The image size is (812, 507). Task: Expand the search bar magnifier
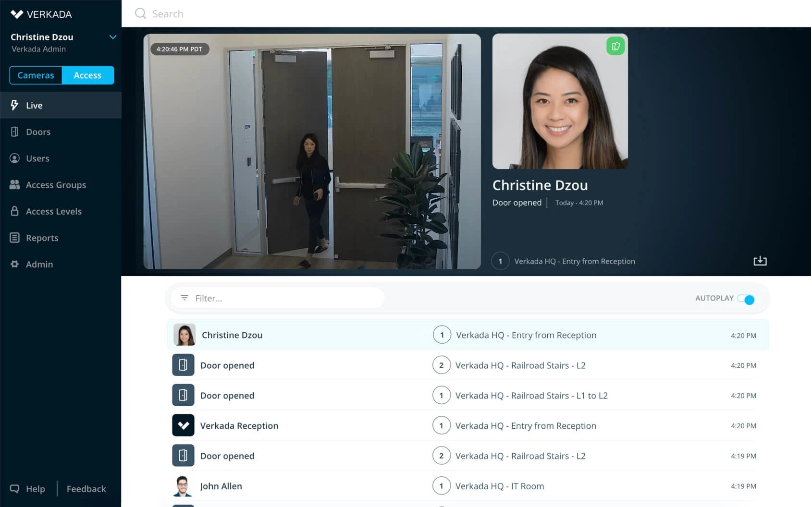pyautogui.click(x=140, y=13)
